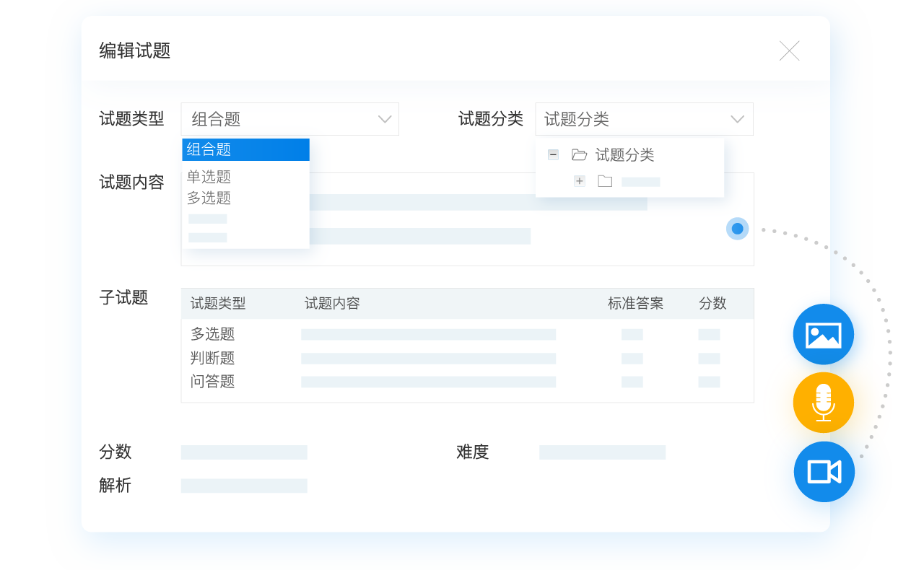Close the 编辑试题 dialog
924x570 pixels.
[x=789, y=51]
